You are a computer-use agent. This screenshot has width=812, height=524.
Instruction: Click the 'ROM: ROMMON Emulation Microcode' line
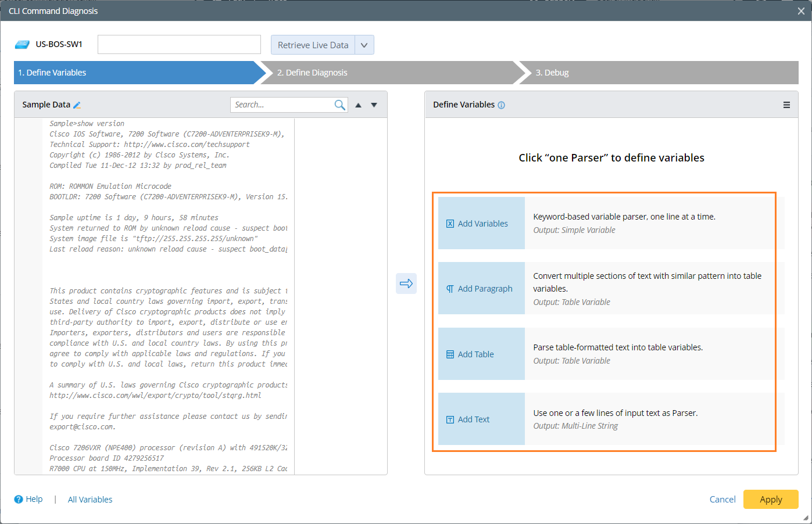pyautogui.click(x=110, y=186)
